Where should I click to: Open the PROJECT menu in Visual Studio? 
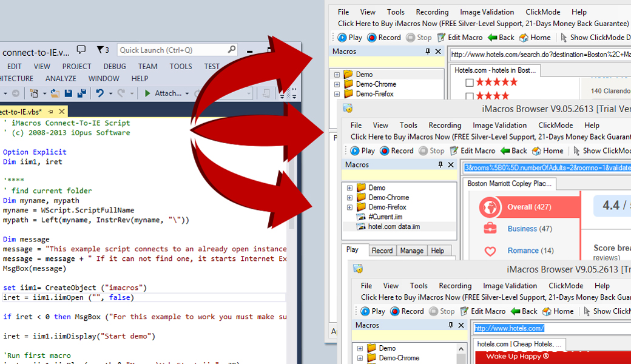pyautogui.click(x=76, y=66)
